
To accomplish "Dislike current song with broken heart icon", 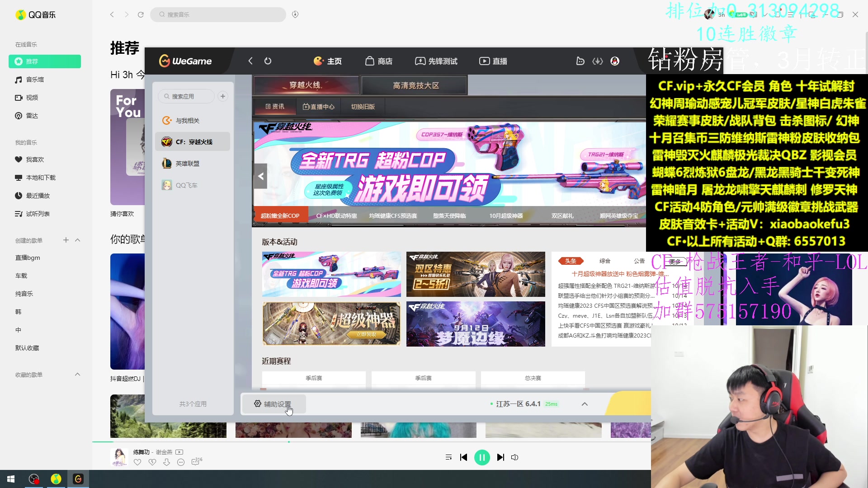I will [152, 462].
